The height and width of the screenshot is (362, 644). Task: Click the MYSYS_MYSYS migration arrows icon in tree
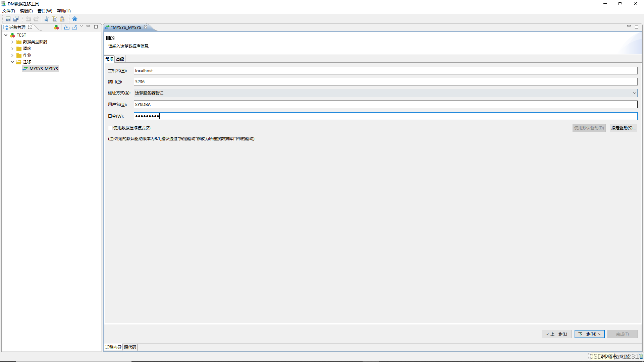(x=25, y=69)
